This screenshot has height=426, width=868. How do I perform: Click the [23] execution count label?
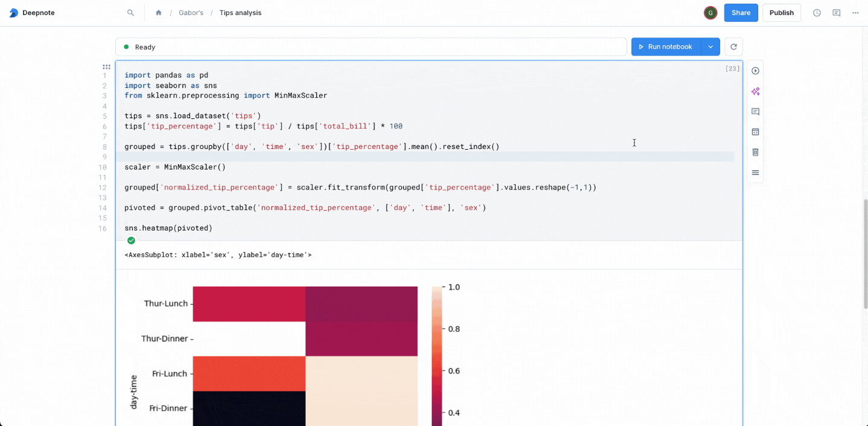(732, 69)
